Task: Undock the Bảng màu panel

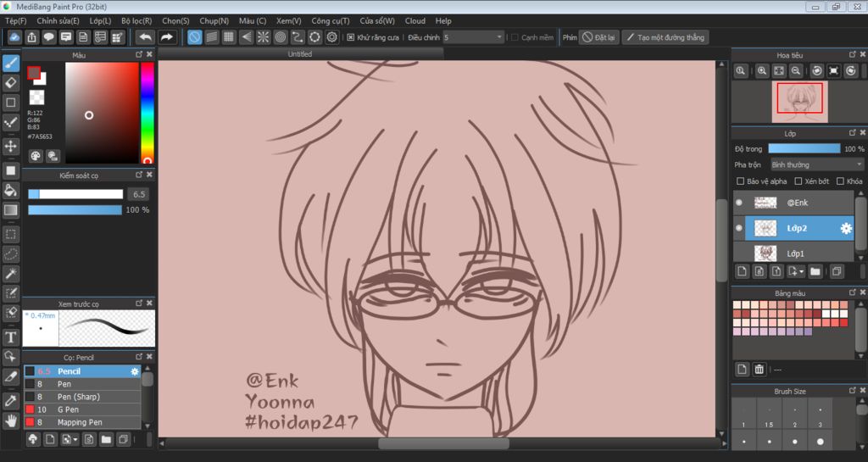Action: coord(853,292)
